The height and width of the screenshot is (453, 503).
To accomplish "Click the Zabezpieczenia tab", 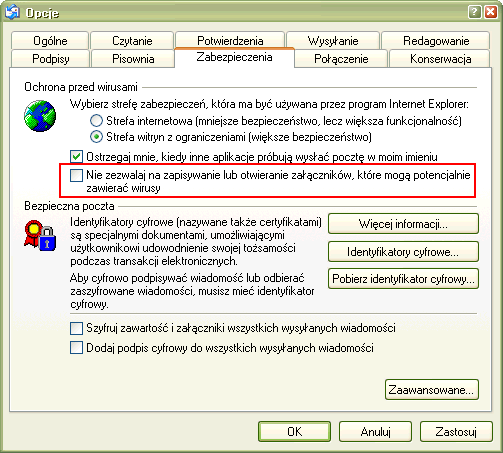I will (234, 57).
